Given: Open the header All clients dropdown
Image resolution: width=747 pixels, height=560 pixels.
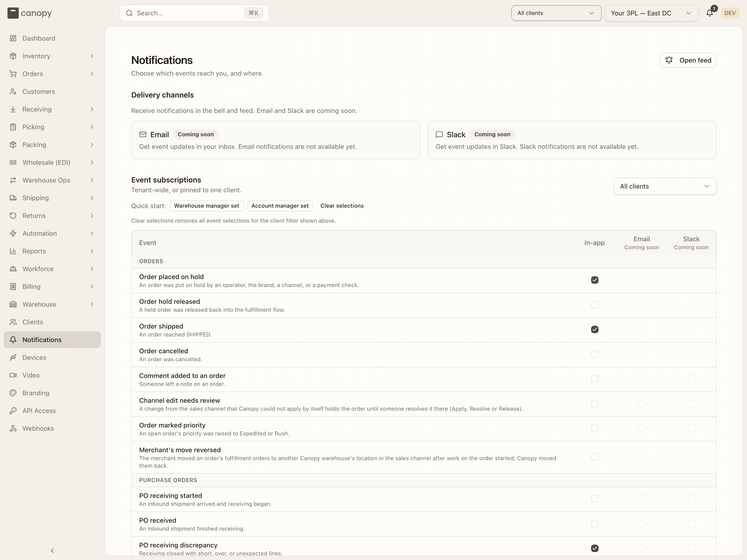Looking at the screenshot, I should pos(556,13).
